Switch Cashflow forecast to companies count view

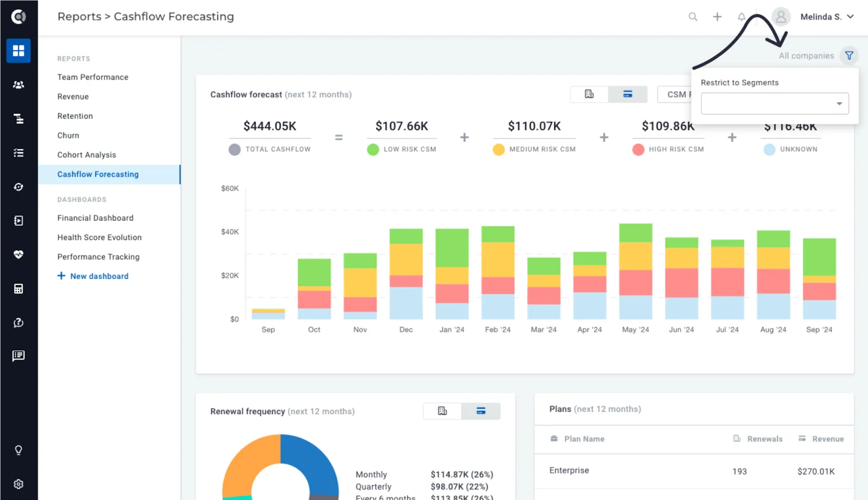tap(589, 94)
